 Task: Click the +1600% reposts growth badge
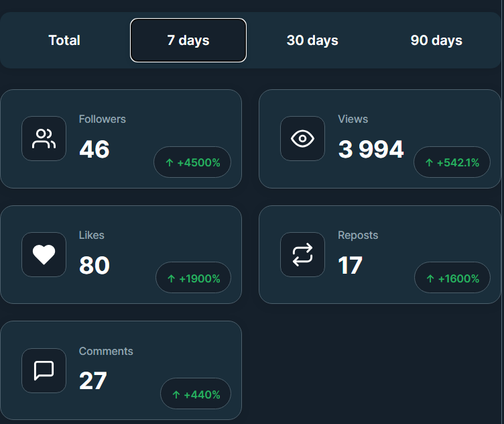[x=452, y=278]
